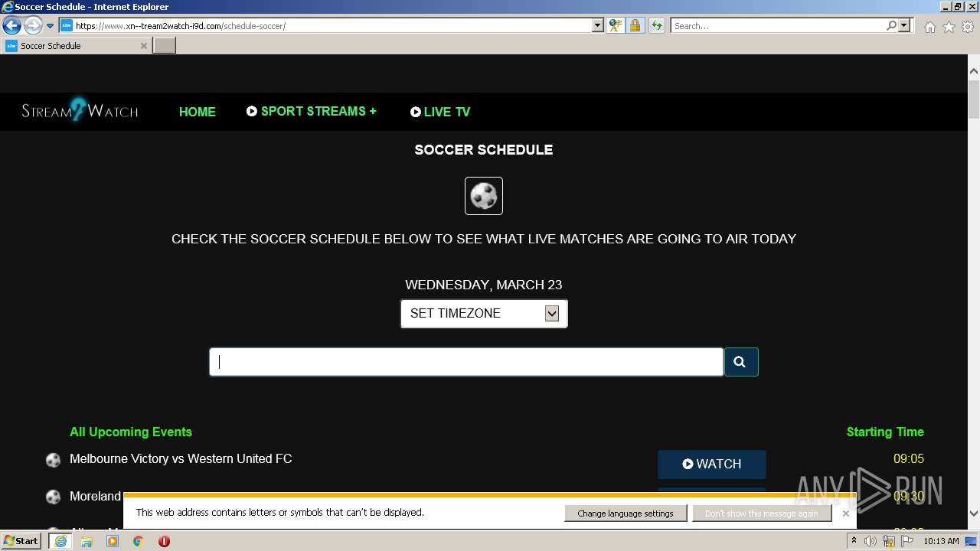This screenshot has height=551, width=980.
Task: Click the address bar URL field
Action: coord(325,25)
